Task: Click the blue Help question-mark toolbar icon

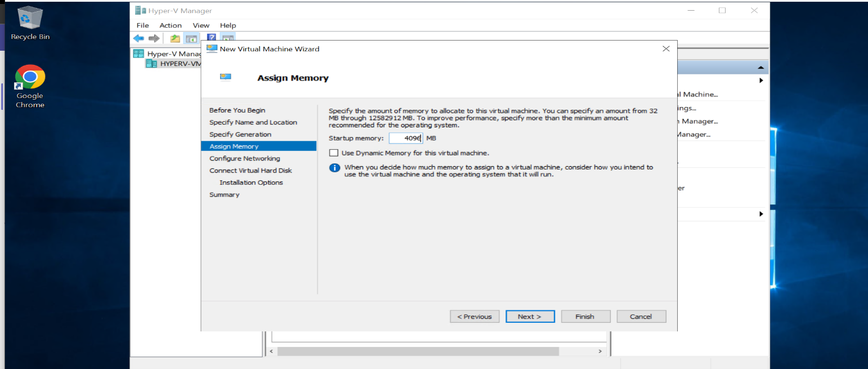Action: 212,38
